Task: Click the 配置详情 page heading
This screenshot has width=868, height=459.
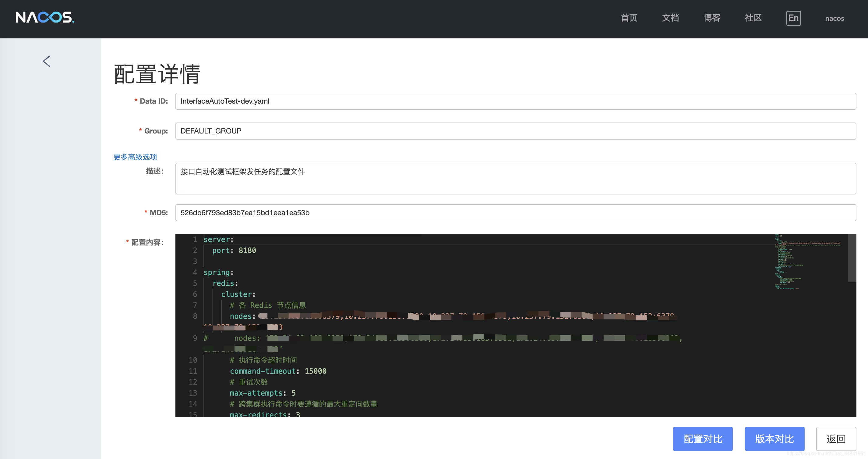Action: point(157,74)
